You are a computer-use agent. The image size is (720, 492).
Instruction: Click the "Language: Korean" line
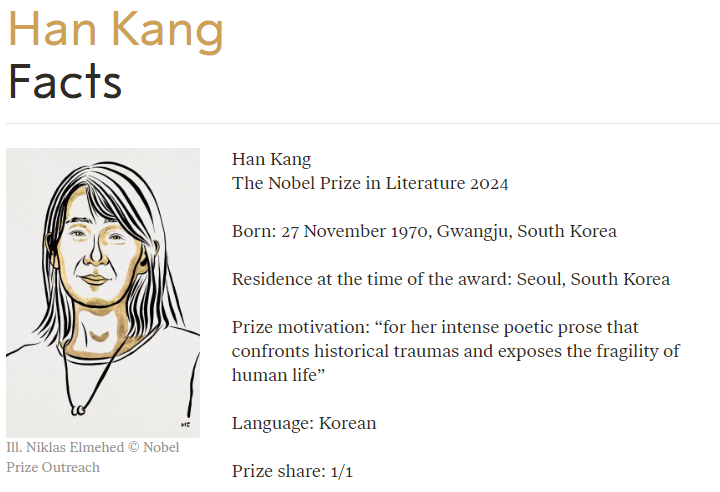pyautogui.click(x=304, y=423)
